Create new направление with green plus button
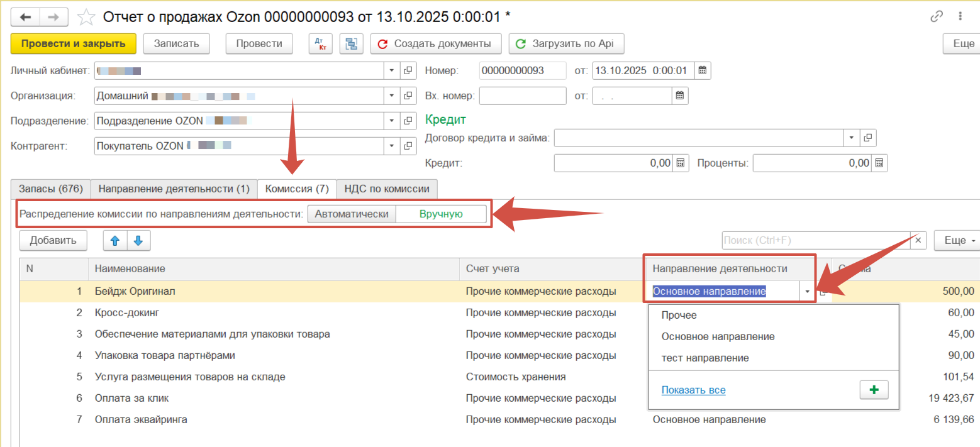This screenshot has width=980, height=447. tap(873, 390)
